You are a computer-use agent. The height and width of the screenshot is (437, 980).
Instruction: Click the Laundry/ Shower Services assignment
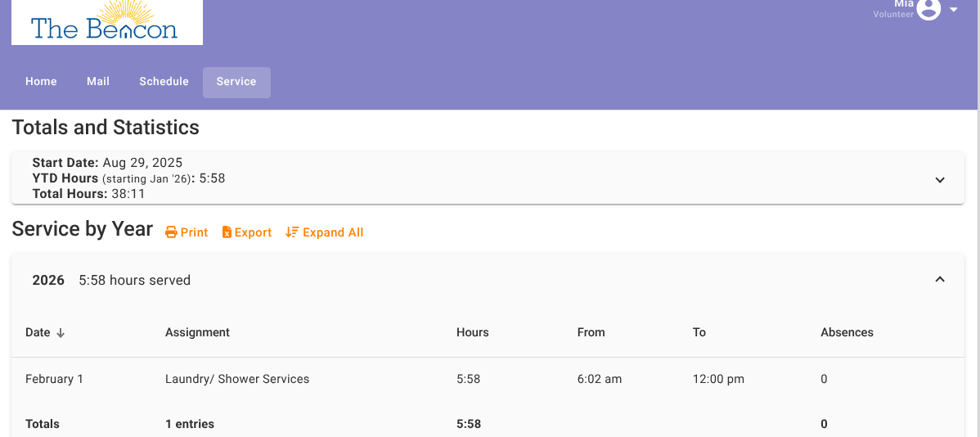(237, 379)
